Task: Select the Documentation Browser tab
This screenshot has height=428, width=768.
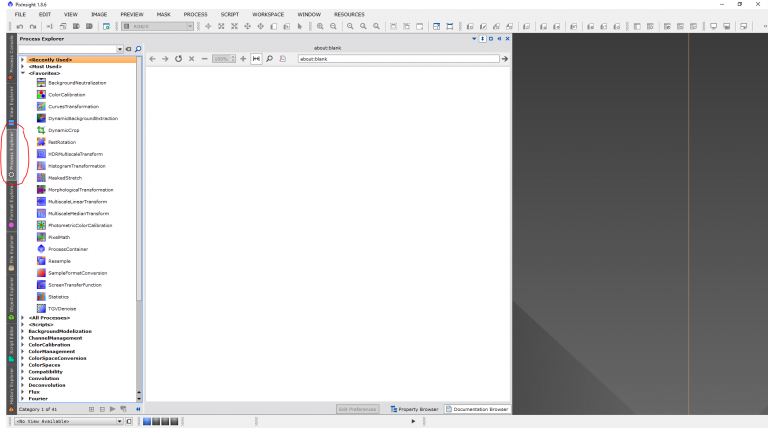Action: click(478, 409)
